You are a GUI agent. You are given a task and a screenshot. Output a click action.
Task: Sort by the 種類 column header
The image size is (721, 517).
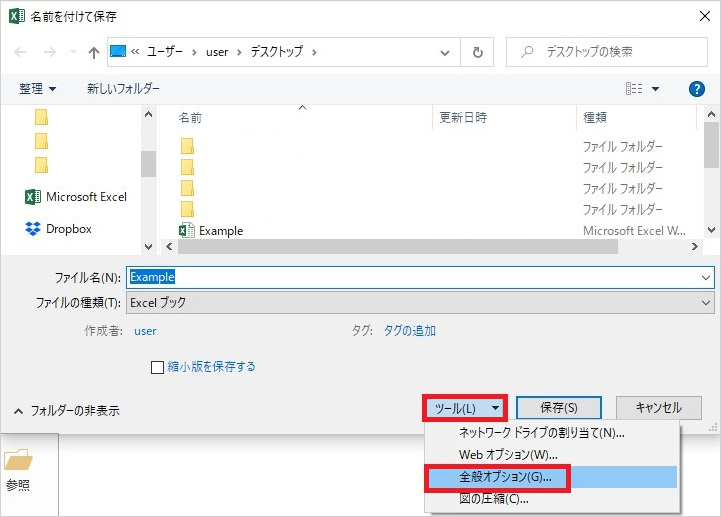coord(595,118)
